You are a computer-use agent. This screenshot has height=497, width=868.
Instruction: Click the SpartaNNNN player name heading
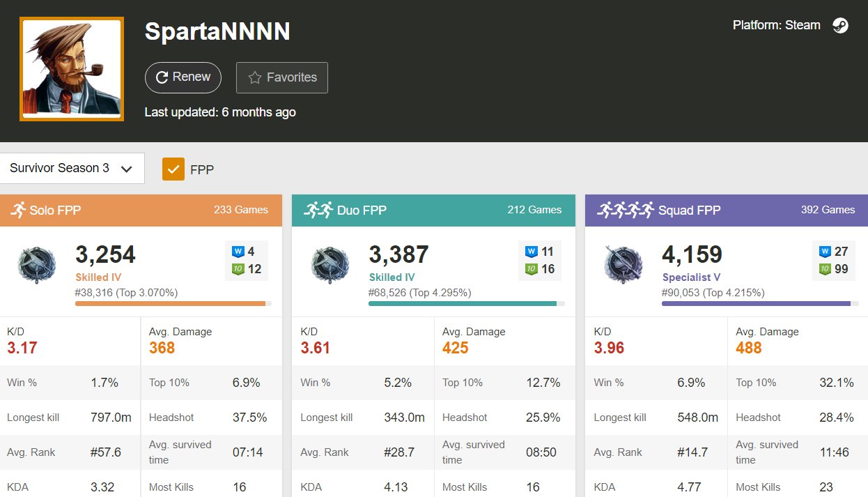[217, 31]
